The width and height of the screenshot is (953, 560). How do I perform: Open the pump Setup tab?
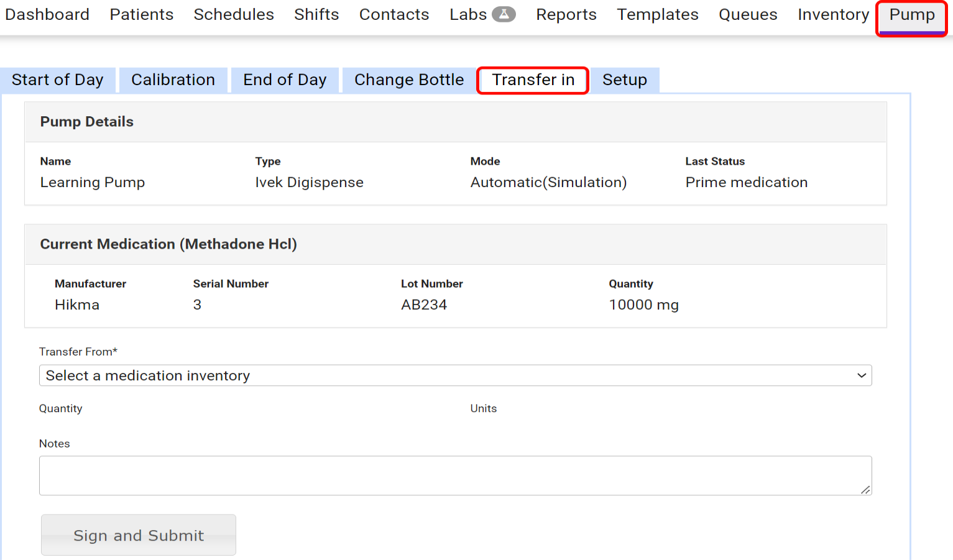624,80
